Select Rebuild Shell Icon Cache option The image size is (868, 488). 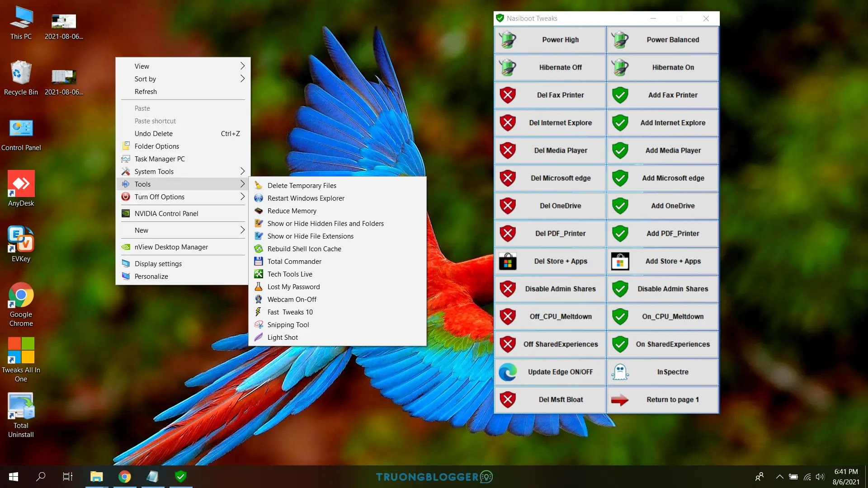[x=304, y=249]
